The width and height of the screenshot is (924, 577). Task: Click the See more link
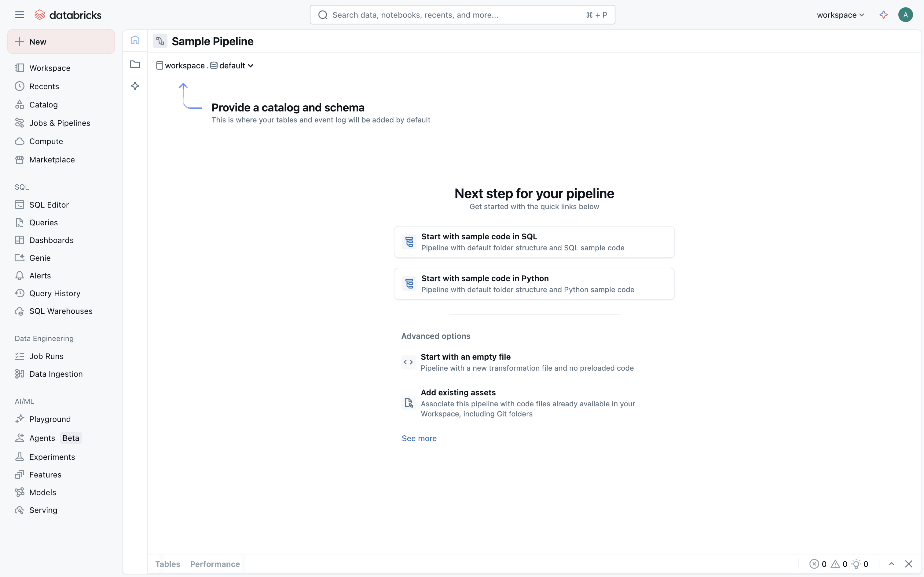point(419,438)
